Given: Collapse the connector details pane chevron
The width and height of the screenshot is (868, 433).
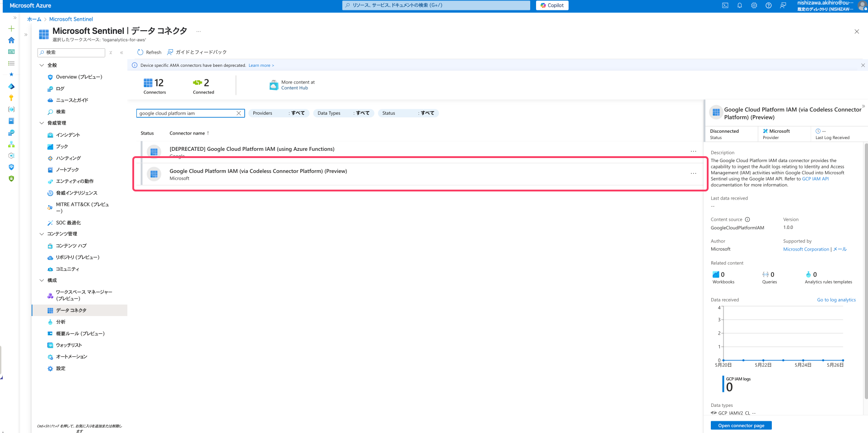Looking at the screenshot, I should pyautogui.click(x=863, y=107).
